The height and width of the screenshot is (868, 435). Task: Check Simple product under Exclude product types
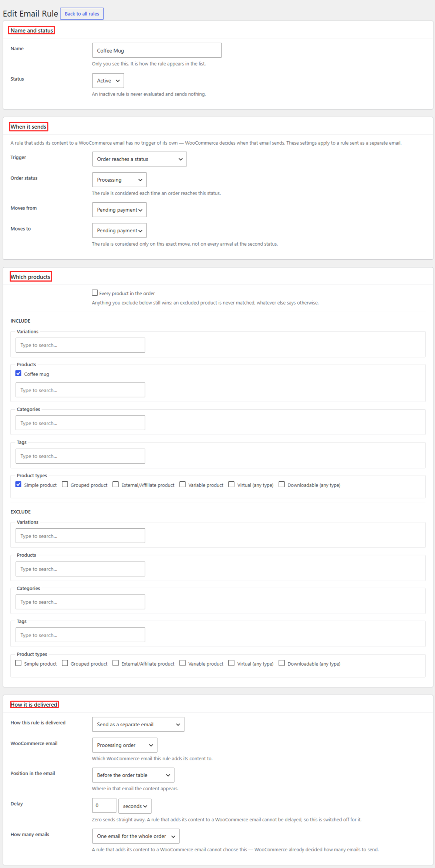click(x=18, y=663)
